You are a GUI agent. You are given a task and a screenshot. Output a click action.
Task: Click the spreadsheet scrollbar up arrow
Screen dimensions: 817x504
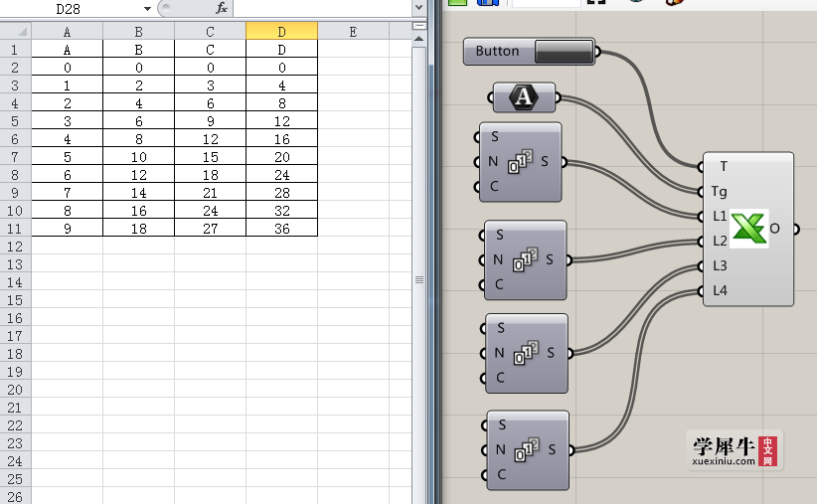pyautogui.click(x=418, y=39)
